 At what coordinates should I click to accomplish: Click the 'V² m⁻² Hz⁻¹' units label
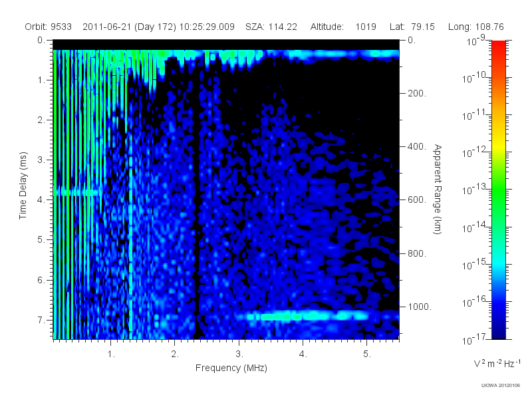(x=497, y=363)
